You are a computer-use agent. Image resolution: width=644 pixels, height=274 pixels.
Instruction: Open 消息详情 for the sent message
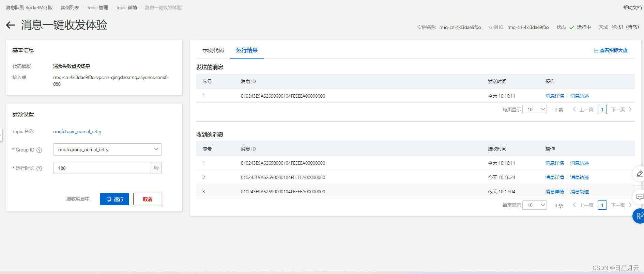click(x=555, y=96)
